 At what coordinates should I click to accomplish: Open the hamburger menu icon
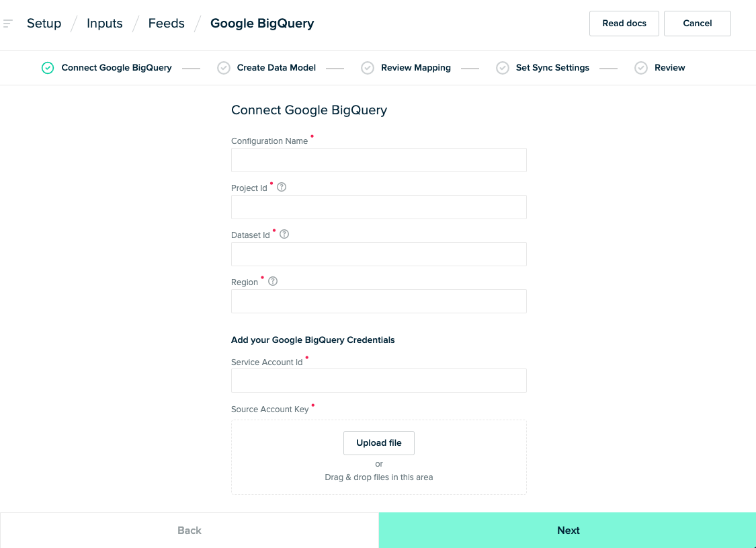pos(8,24)
